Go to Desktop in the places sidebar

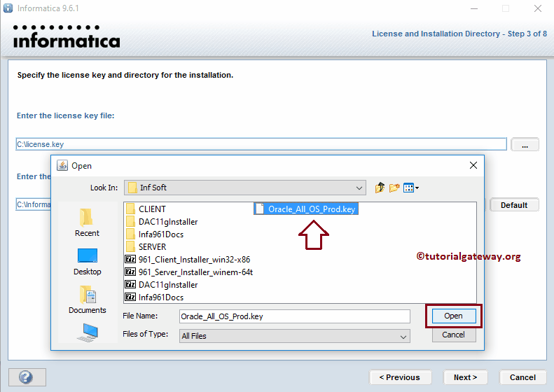pos(87,260)
